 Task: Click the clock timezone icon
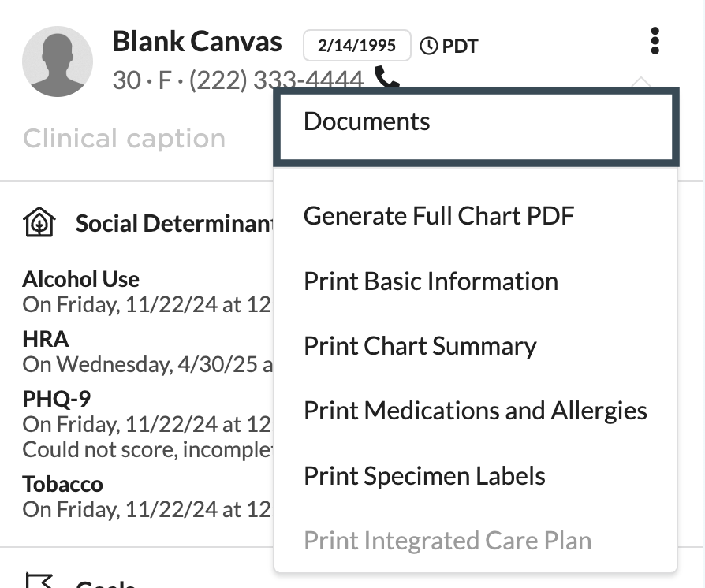(428, 47)
